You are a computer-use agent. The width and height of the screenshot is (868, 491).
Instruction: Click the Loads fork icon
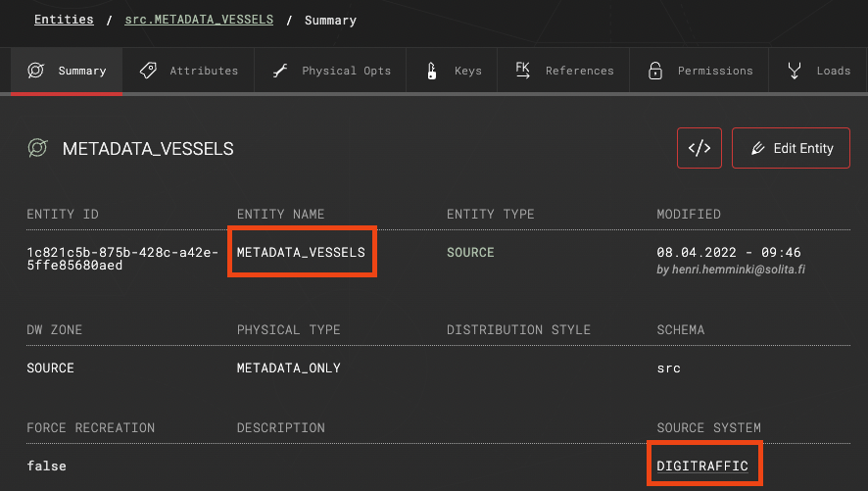[x=795, y=71]
